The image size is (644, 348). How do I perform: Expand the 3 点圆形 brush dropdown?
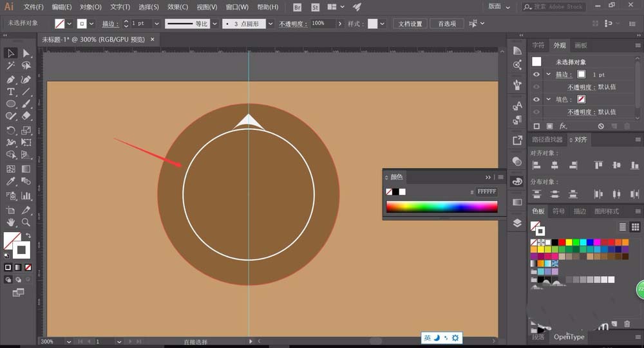pyautogui.click(x=270, y=23)
